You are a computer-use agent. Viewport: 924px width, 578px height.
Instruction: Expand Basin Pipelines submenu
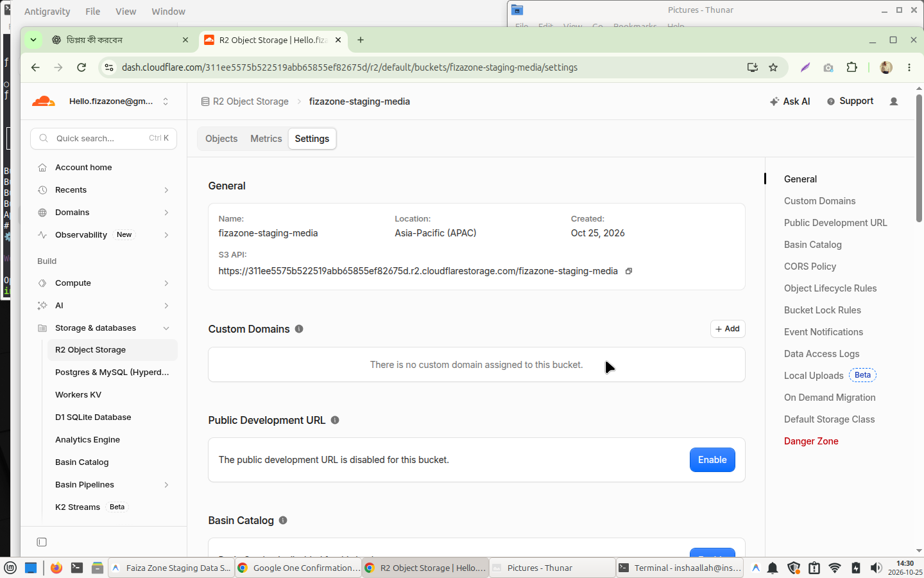[x=166, y=485]
